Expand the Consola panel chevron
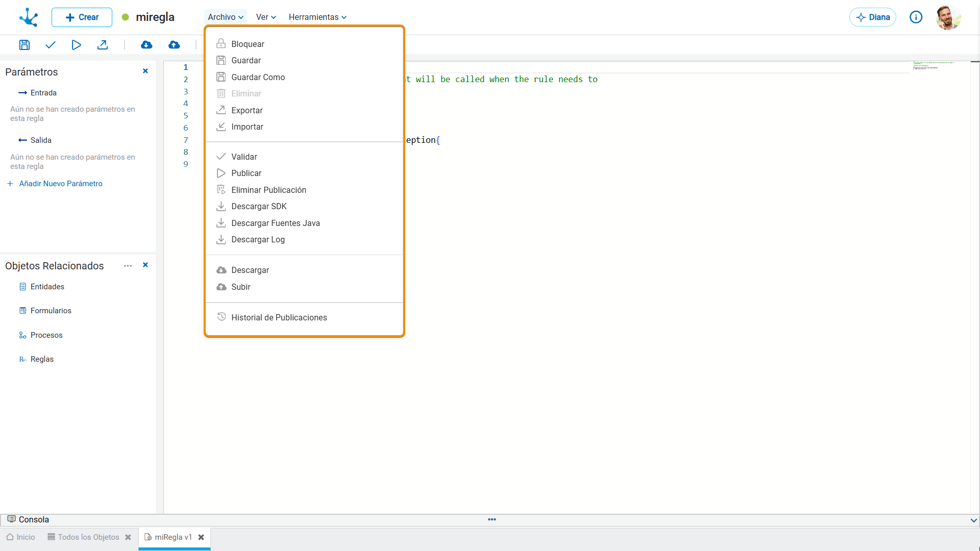The image size is (980, 551). pyautogui.click(x=973, y=520)
